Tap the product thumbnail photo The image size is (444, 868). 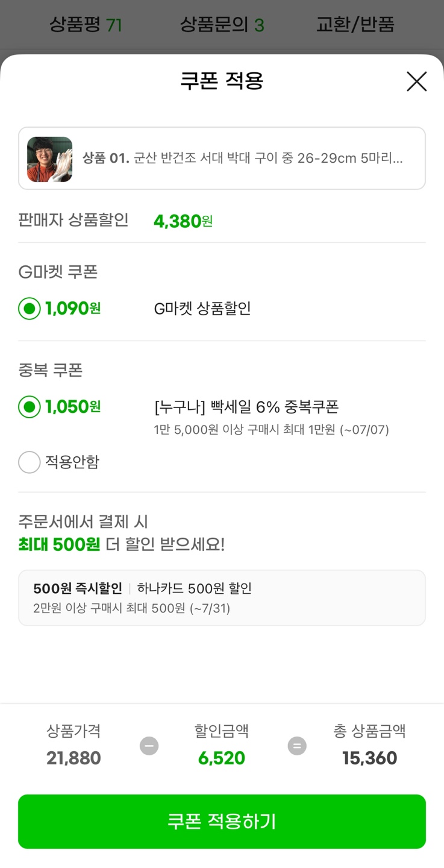tap(49, 159)
